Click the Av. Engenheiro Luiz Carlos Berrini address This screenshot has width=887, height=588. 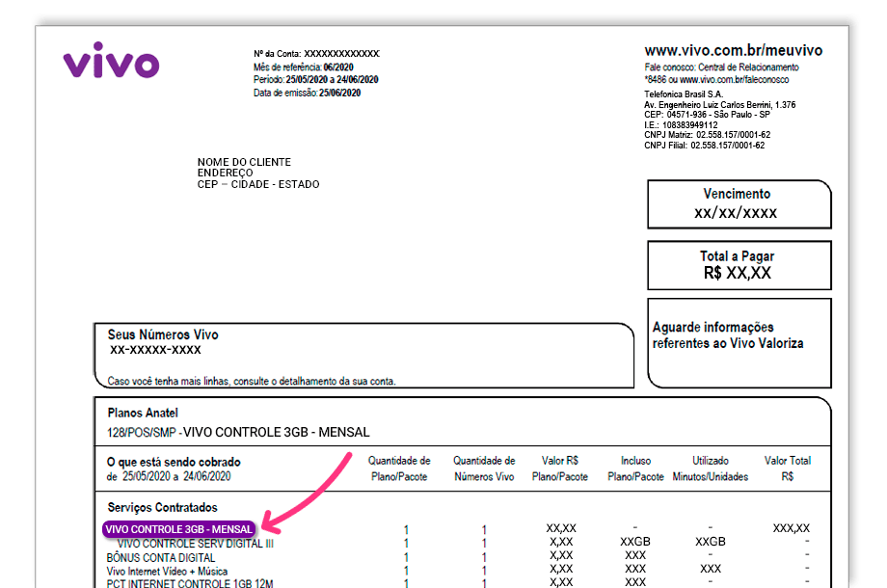719,105
